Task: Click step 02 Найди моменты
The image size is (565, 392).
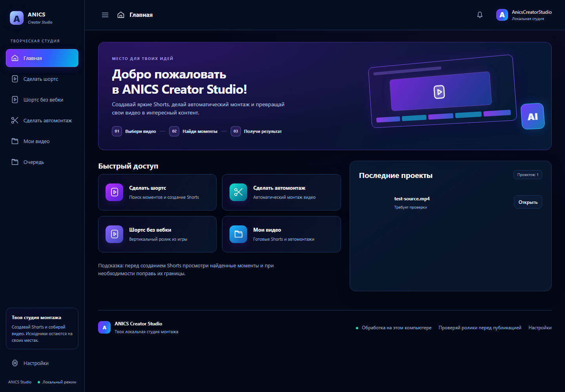Action: click(x=193, y=131)
